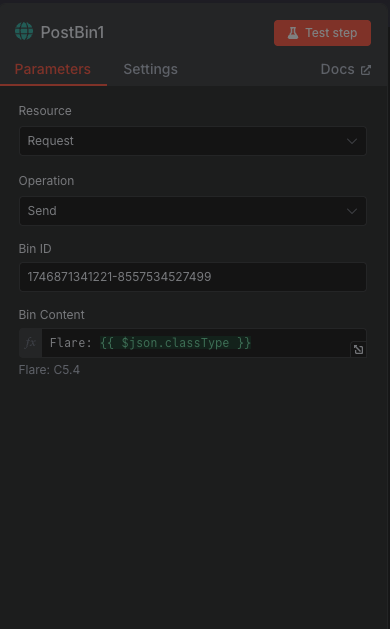
Task: Expand the Resource dropdown chevron
Action: [x=352, y=141]
